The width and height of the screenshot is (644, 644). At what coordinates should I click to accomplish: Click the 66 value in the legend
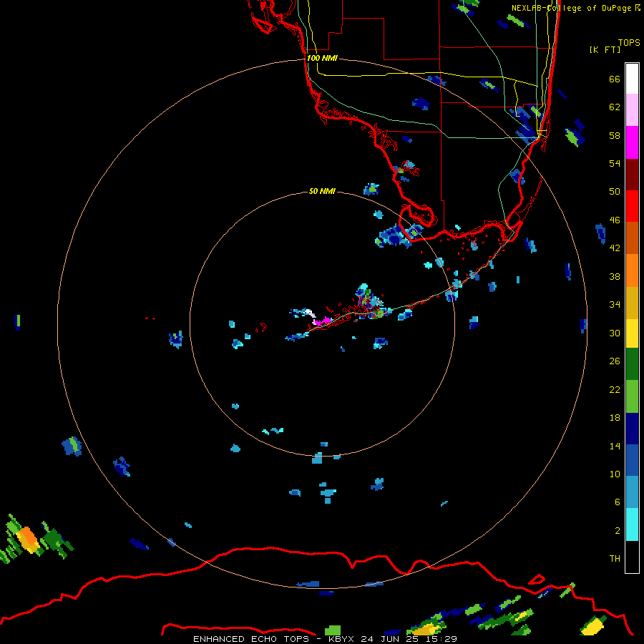[x=615, y=79]
